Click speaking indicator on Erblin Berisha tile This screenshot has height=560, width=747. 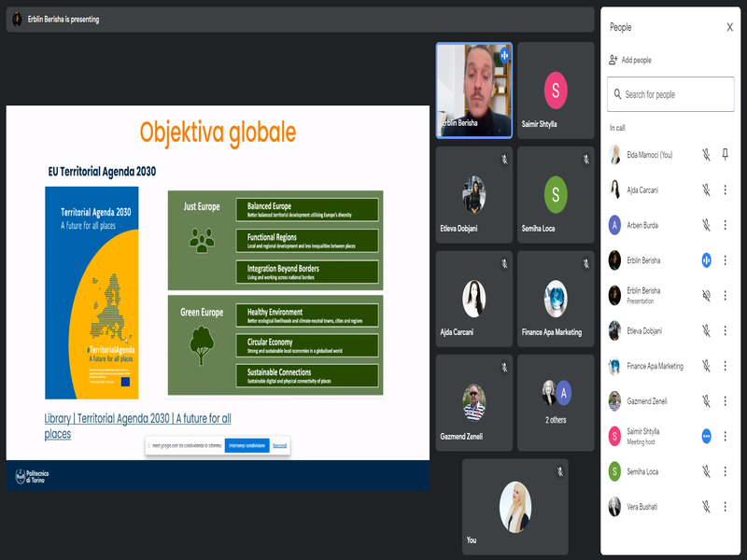pos(504,55)
